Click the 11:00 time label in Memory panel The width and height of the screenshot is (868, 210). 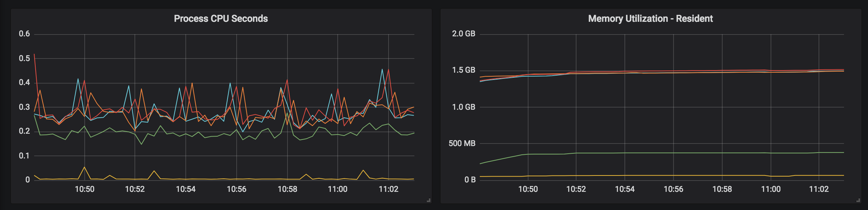click(771, 189)
